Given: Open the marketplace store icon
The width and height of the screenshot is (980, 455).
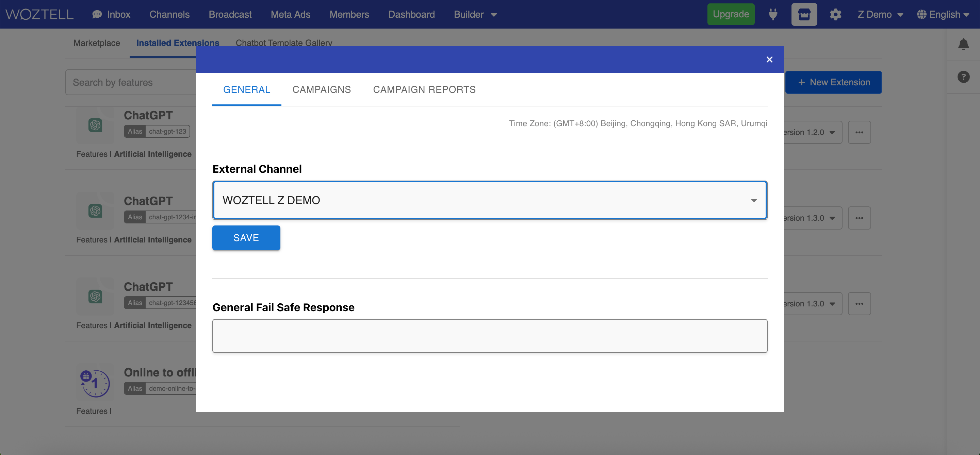Looking at the screenshot, I should [x=804, y=14].
